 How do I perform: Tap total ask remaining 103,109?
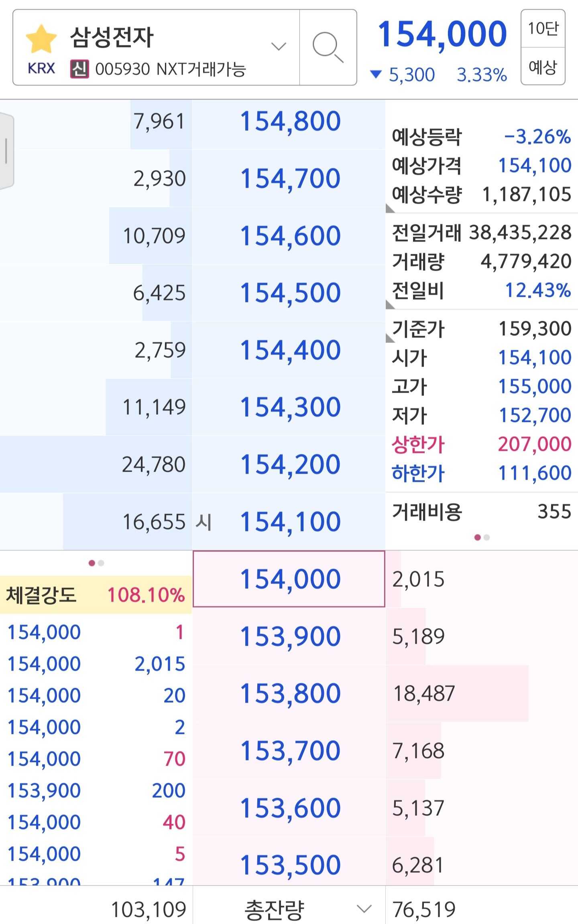click(x=149, y=910)
